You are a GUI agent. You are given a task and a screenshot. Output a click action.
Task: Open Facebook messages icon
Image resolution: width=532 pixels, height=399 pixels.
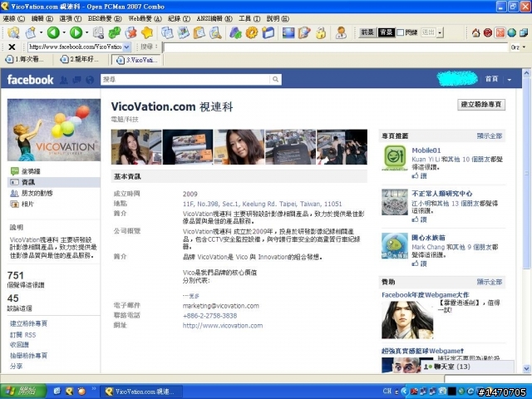pyautogui.click(x=76, y=80)
